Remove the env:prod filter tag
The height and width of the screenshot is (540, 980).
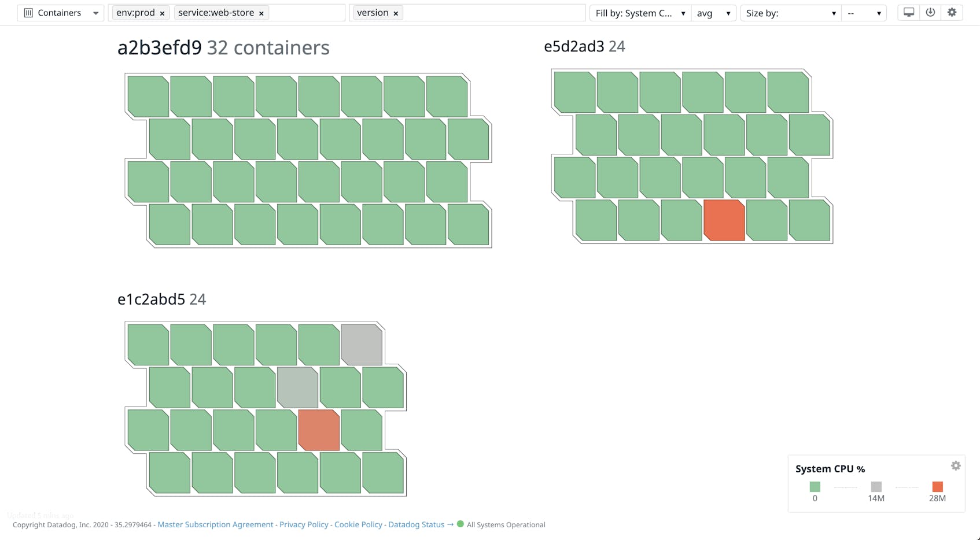(161, 13)
